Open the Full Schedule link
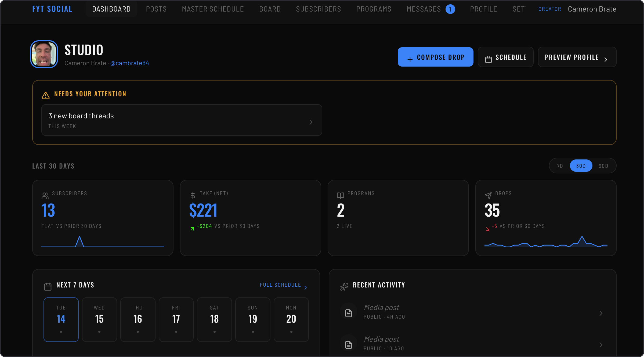The height and width of the screenshot is (357, 644). [280, 285]
